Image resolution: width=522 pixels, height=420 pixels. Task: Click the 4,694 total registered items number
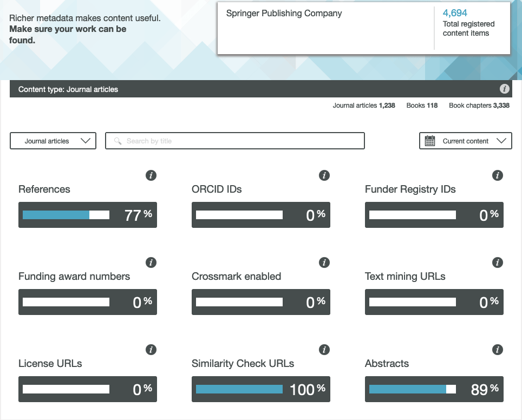tap(455, 13)
